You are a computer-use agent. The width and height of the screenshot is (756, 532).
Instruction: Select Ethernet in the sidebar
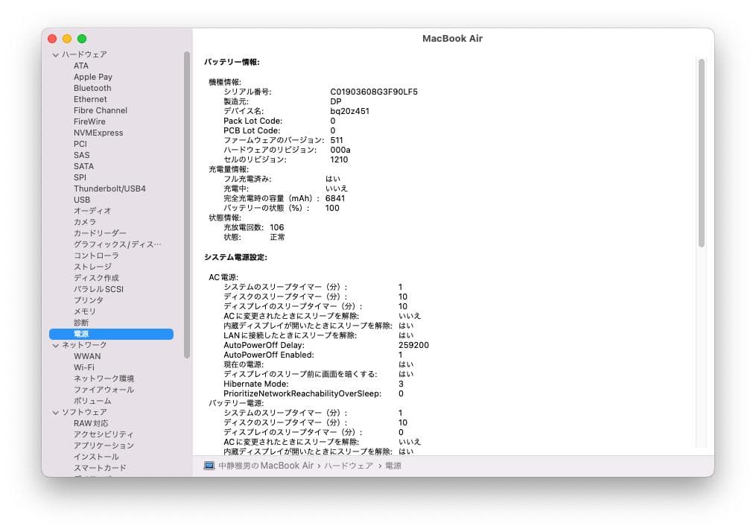[90, 99]
